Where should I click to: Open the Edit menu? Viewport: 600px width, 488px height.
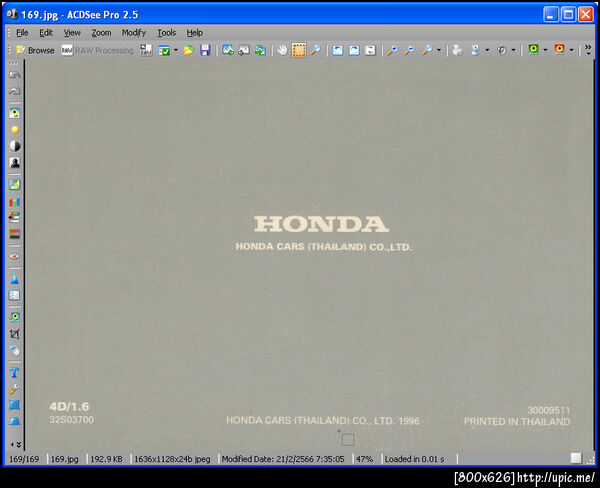[46, 33]
